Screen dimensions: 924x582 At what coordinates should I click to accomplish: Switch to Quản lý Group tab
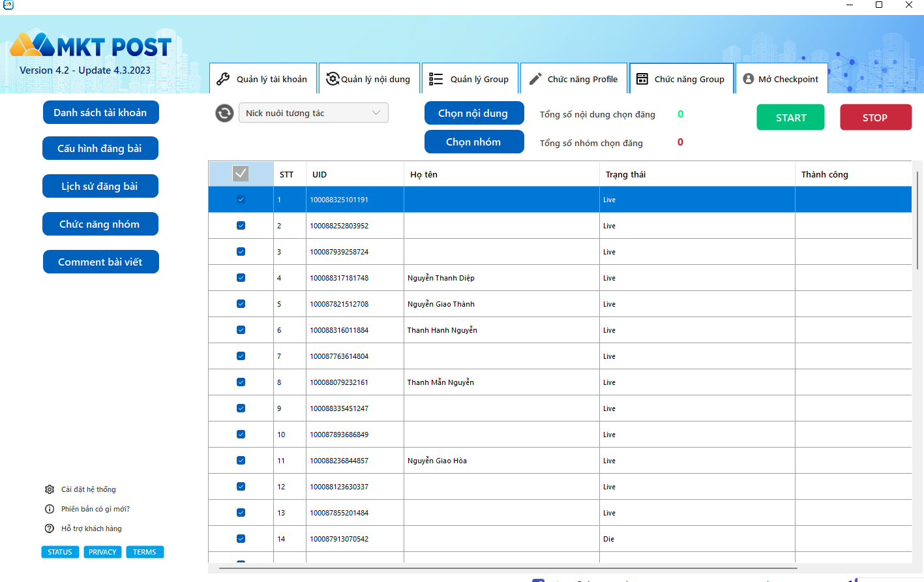click(470, 78)
